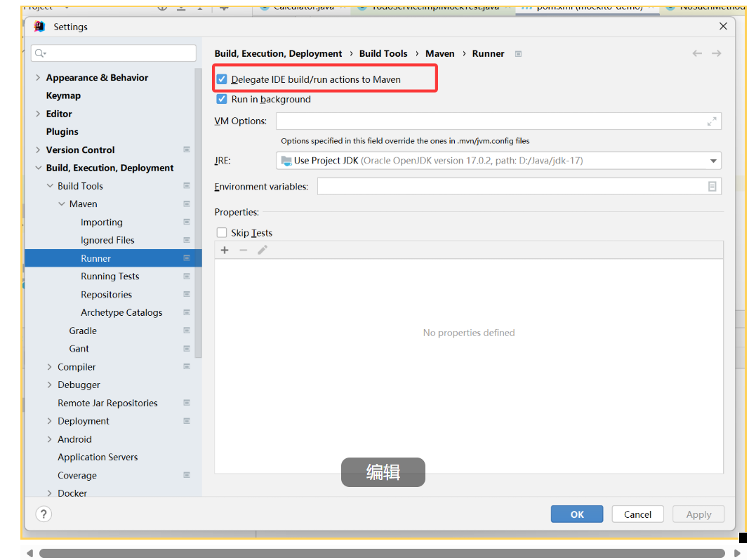Click the search magnifier icon
The width and height of the screenshot is (756, 560).
(x=40, y=53)
